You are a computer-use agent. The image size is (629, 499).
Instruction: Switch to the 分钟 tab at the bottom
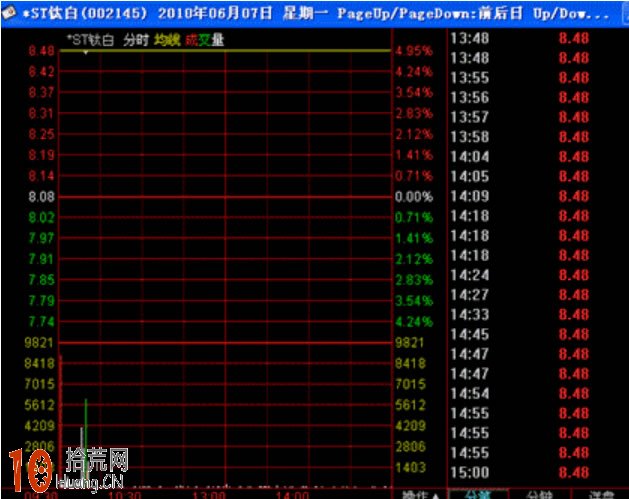tap(540, 495)
